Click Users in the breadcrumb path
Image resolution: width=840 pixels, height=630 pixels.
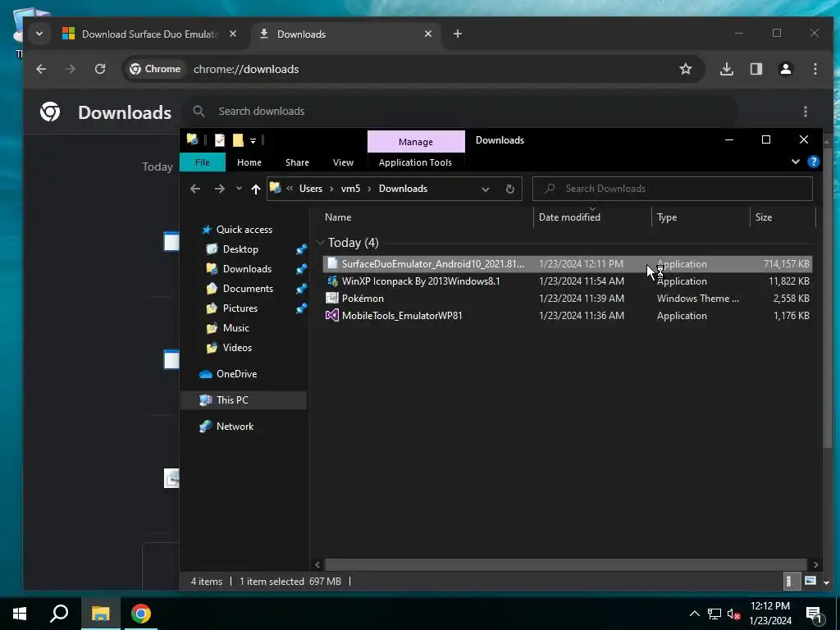point(311,189)
